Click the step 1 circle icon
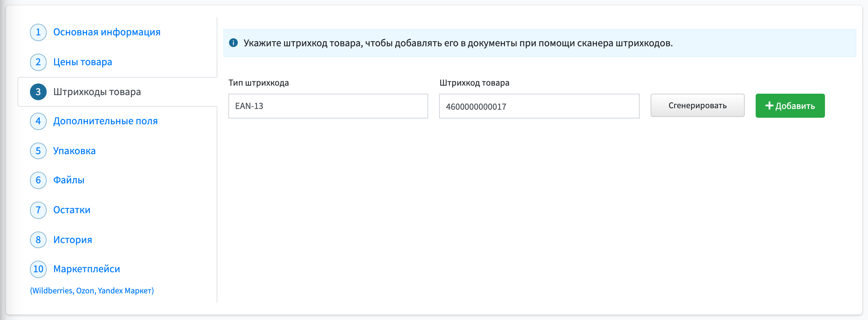Image resolution: width=868 pixels, height=320 pixels. [x=38, y=32]
